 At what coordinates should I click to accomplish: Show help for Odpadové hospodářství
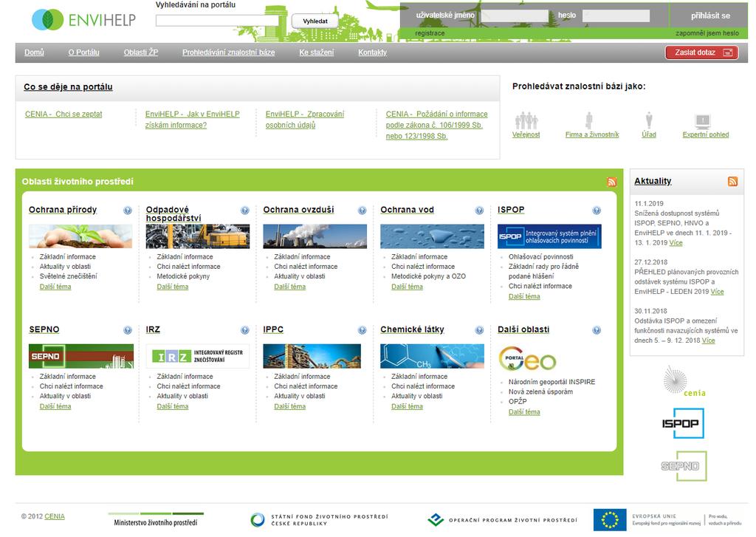point(245,211)
